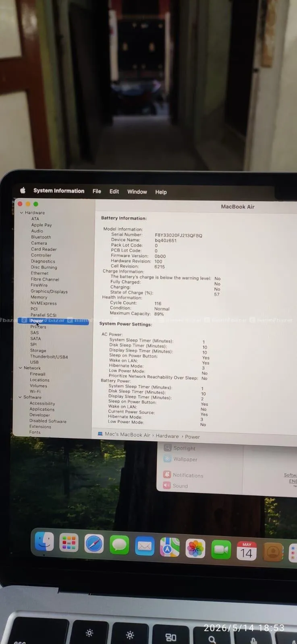Open FaceTime from the Dock
The height and width of the screenshot is (644, 297).
click(x=221, y=550)
